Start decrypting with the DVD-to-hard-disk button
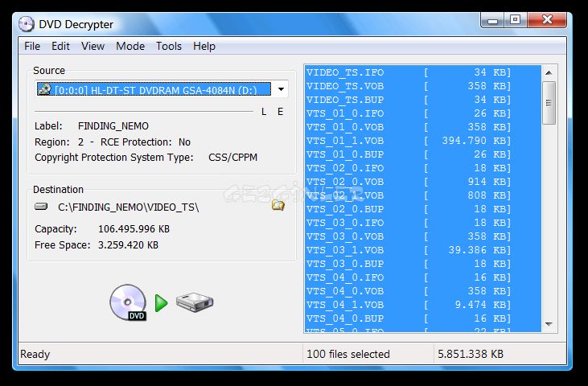The height and width of the screenshot is (386, 588). (x=162, y=303)
